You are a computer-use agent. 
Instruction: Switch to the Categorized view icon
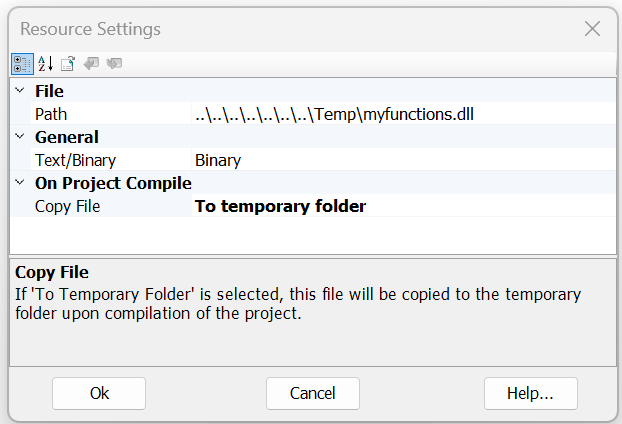click(x=22, y=64)
